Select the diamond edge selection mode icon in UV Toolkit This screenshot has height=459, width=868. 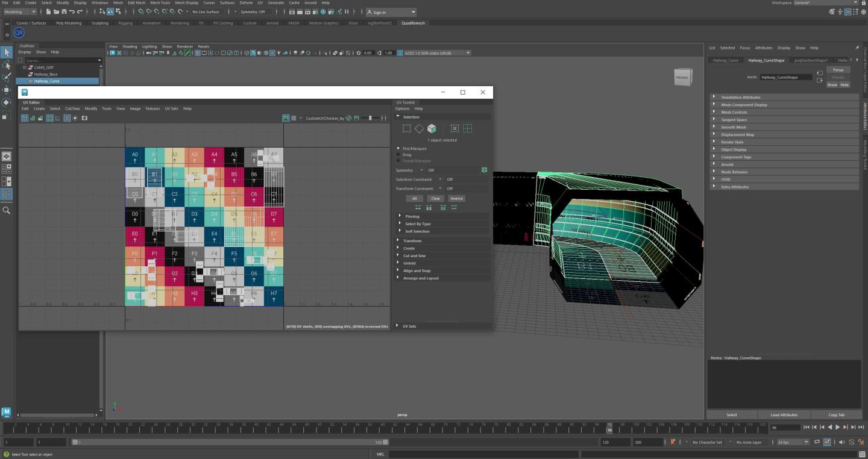(x=419, y=128)
